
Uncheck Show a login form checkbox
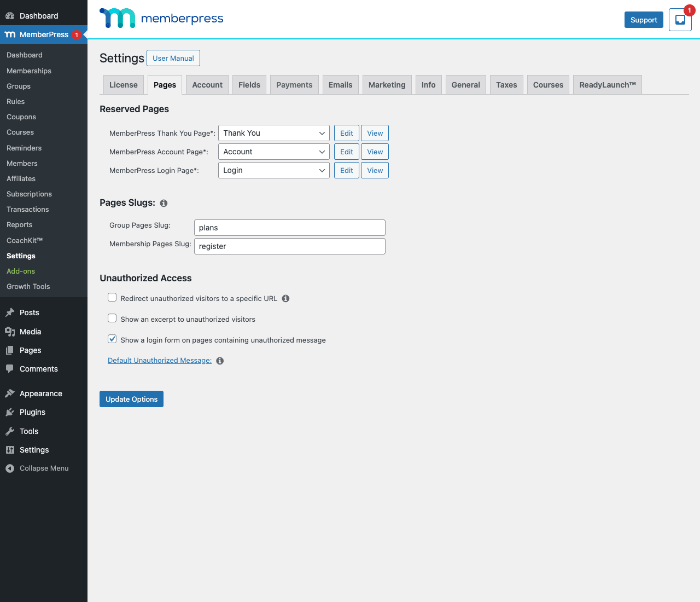click(x=112, y=339)
